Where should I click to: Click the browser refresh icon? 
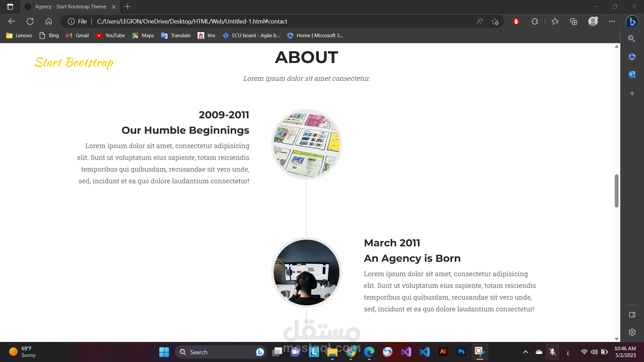coord(30,21)
